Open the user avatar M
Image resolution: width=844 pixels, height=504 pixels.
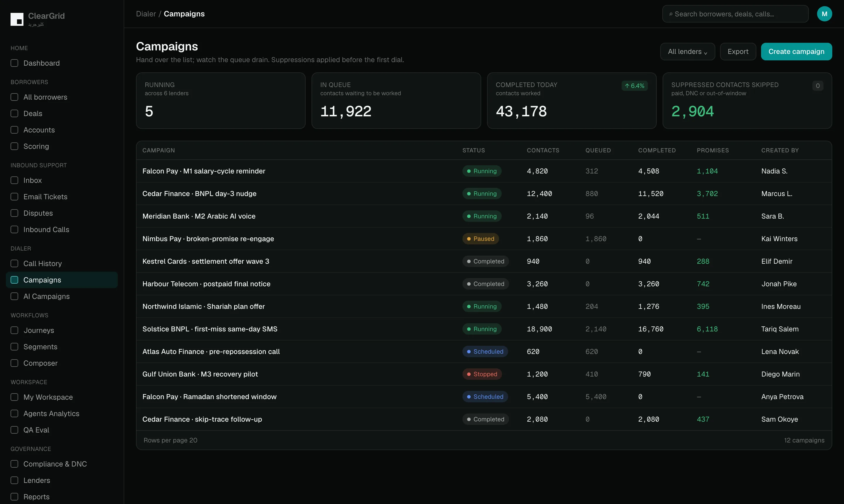[824, 14]
